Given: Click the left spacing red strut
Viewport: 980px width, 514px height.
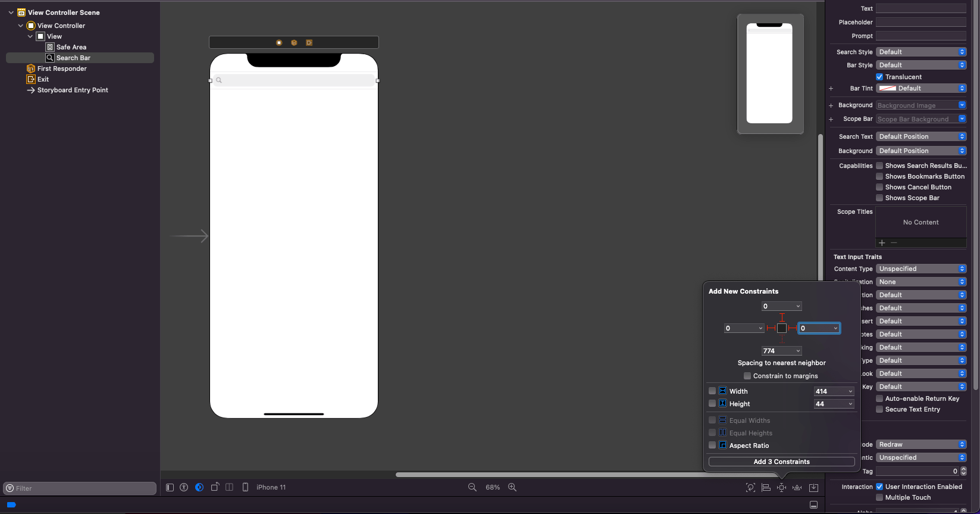Looking at the screenshot, I should [x=771, y=328].
